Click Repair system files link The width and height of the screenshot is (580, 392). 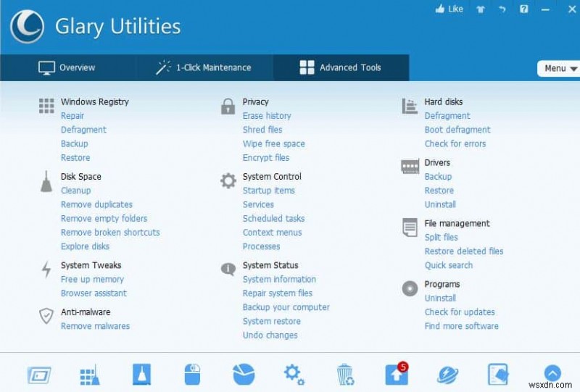pos(278,293)
